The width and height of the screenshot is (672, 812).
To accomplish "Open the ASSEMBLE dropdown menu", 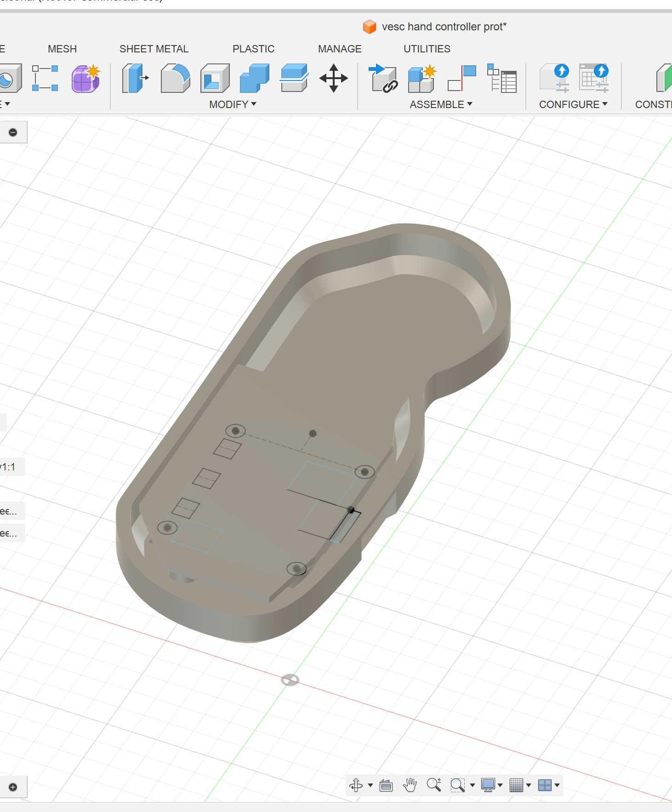I will pyautogui.click(x=441, y=104).
